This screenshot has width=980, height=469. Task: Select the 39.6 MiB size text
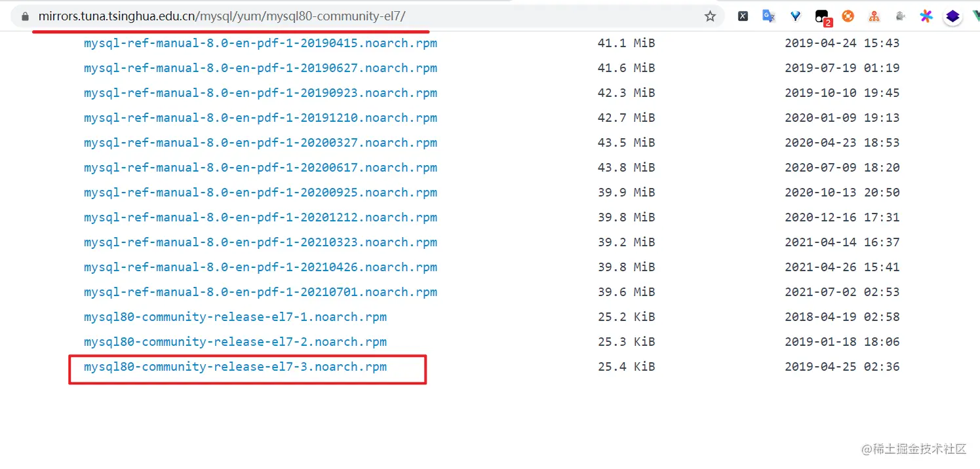[x=626, y=292]
